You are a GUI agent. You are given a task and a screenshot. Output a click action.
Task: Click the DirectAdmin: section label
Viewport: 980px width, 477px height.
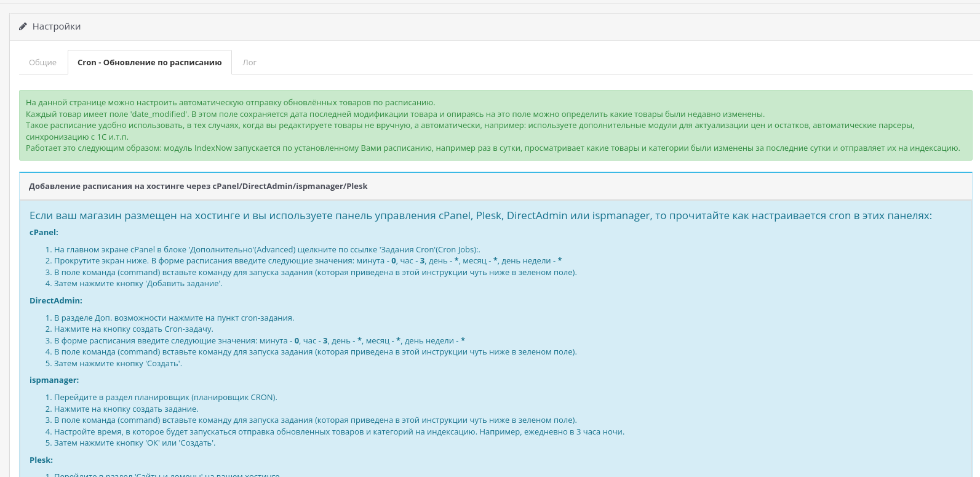tap(56, 300)
